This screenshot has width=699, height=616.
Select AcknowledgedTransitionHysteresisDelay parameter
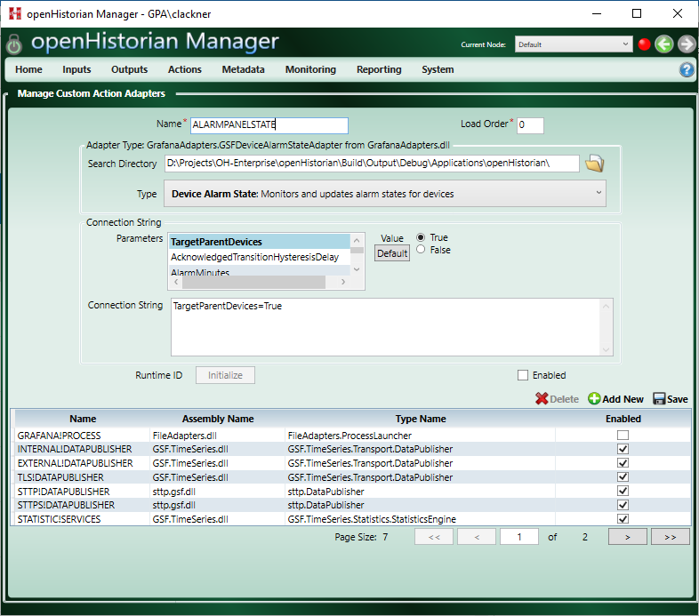(260, 257)
